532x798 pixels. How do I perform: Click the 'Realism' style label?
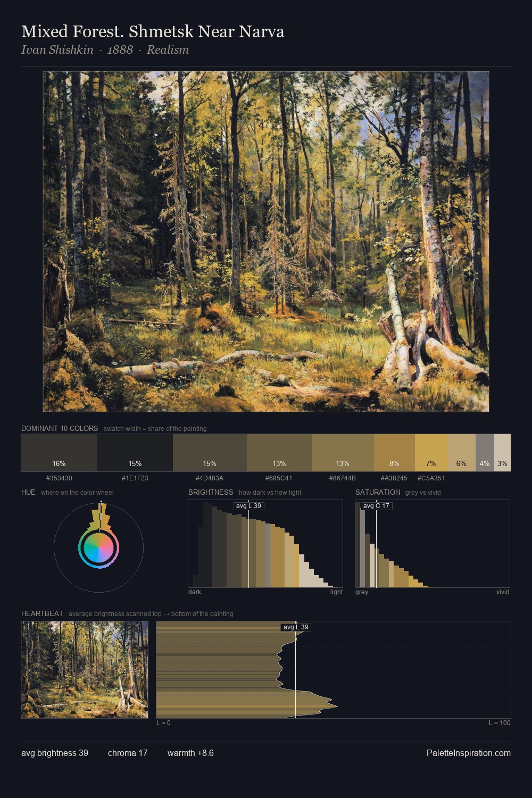click(x=168, y=50)
